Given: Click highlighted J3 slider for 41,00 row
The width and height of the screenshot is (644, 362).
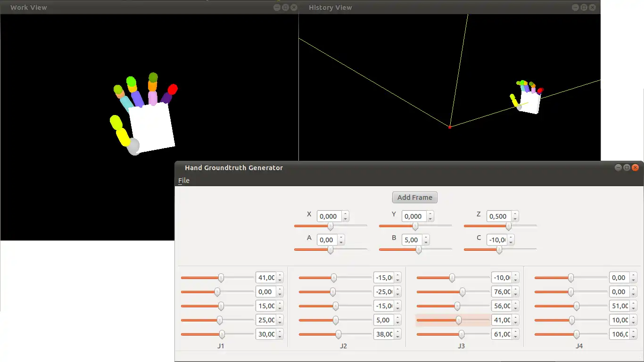Looking at the screenshot, I should click(x=453, y=320).
